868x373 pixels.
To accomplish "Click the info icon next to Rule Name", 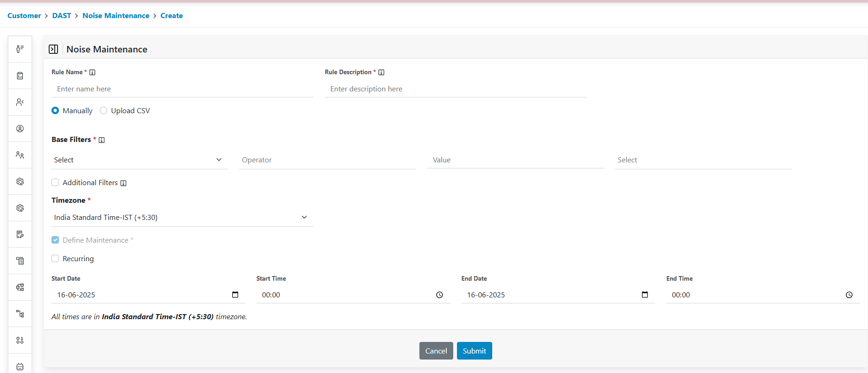I will click(x=92, y=72).
